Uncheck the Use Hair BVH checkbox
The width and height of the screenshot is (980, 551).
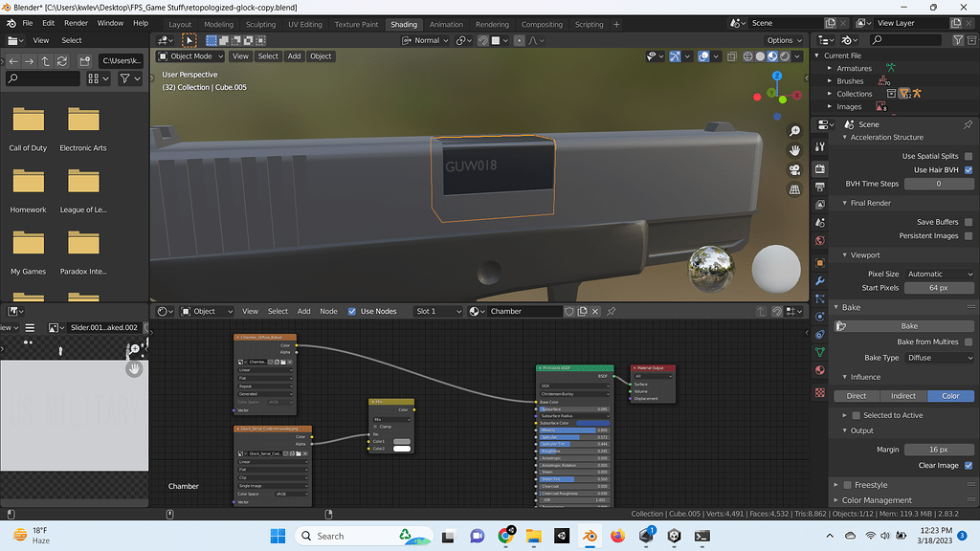coord(969,170)
